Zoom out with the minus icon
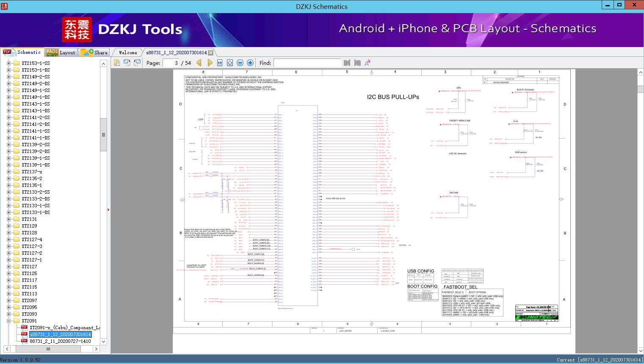 pos(240,63)
